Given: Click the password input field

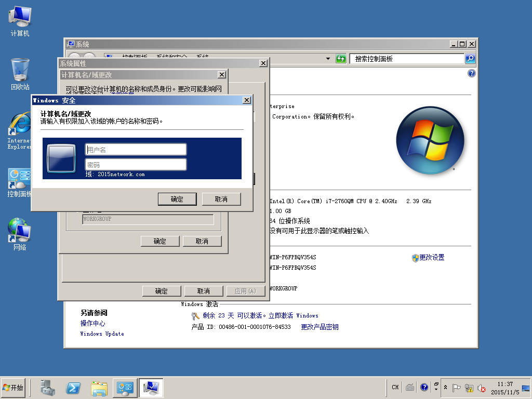Looking at the screenshot, I should point(136,165).
